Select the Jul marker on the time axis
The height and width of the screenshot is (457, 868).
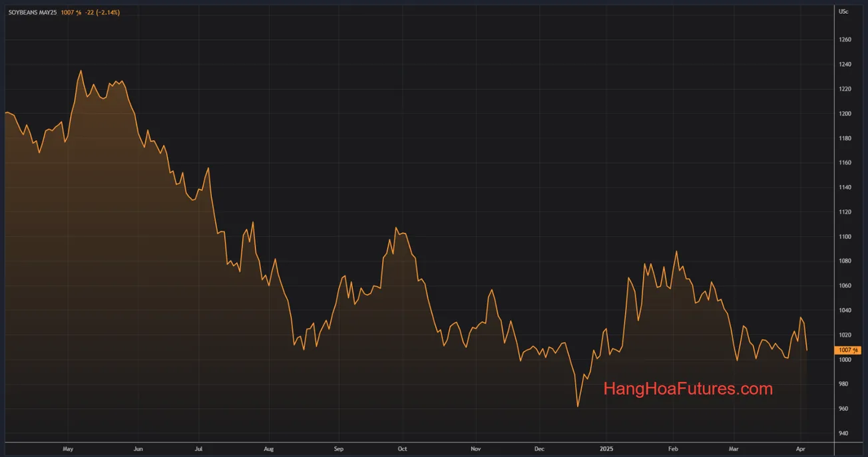pos(199,449)
